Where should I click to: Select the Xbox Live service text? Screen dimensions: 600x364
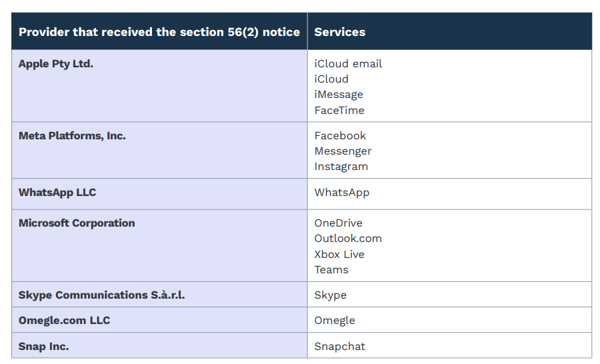[339, 254]
